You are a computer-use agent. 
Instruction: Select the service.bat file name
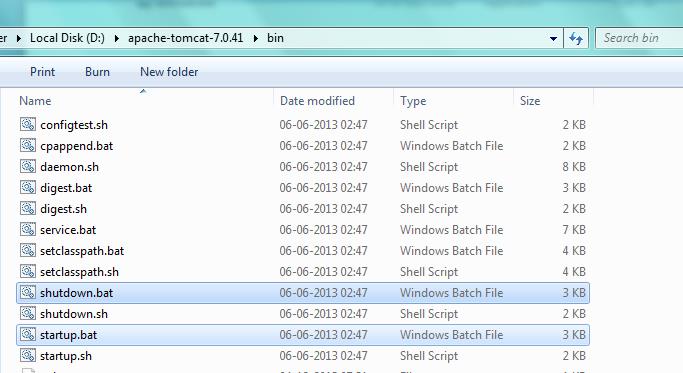[68, 230]
